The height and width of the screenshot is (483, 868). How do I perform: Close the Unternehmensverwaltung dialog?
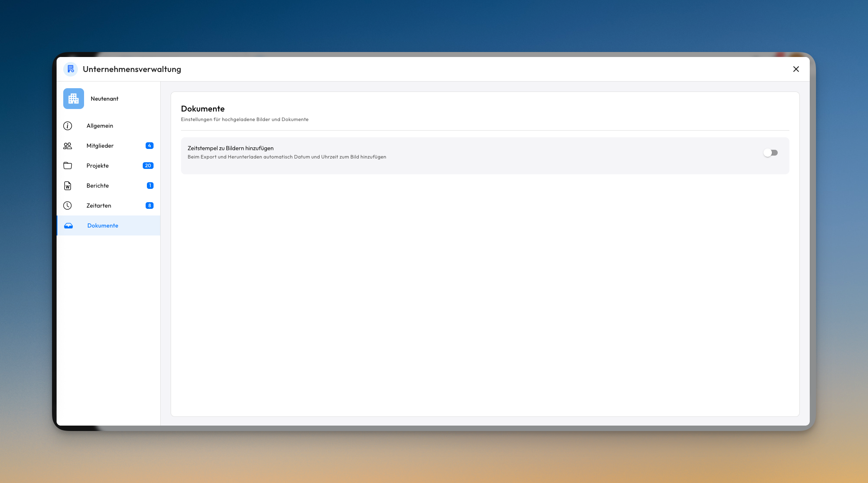pos(796,69)
